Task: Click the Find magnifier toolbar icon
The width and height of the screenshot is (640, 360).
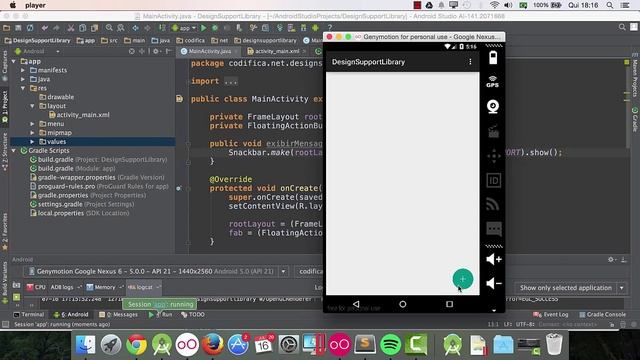Action: 109,28
